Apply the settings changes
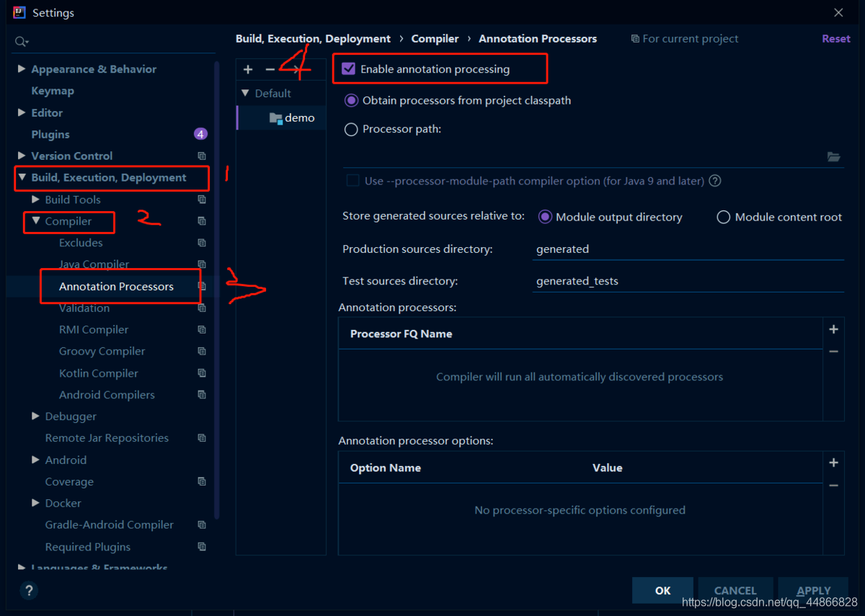This screenshot has height=616, width=865. pos(813,589)
